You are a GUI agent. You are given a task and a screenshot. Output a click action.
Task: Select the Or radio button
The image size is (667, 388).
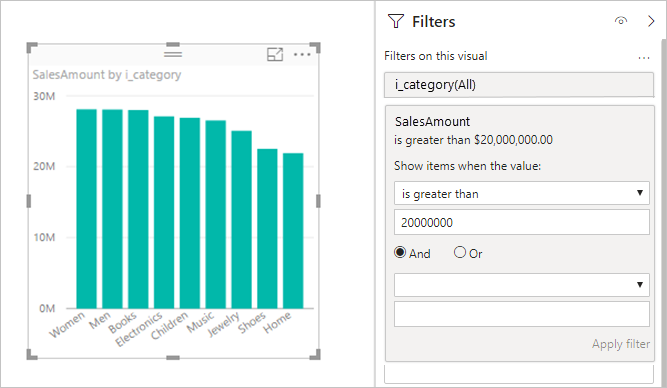(x=459, y=252)
